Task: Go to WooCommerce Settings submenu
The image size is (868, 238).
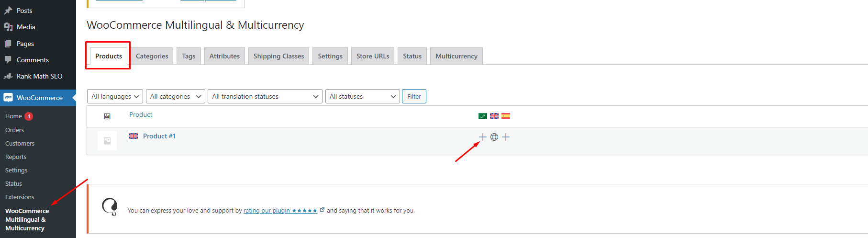Action: pos(16,170)
